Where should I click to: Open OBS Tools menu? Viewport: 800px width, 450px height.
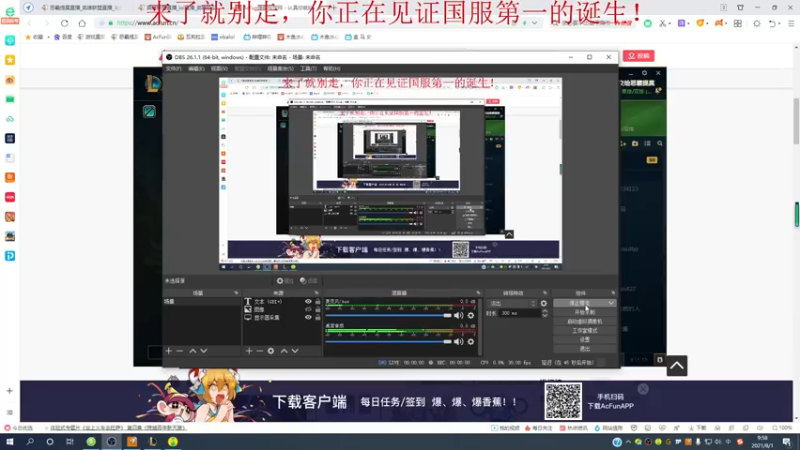308,68
